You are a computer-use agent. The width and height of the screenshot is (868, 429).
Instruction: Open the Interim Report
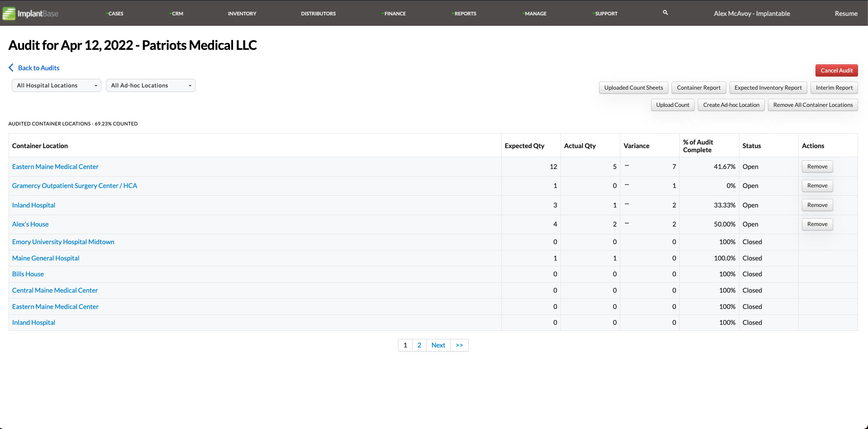tap(834, 88)
